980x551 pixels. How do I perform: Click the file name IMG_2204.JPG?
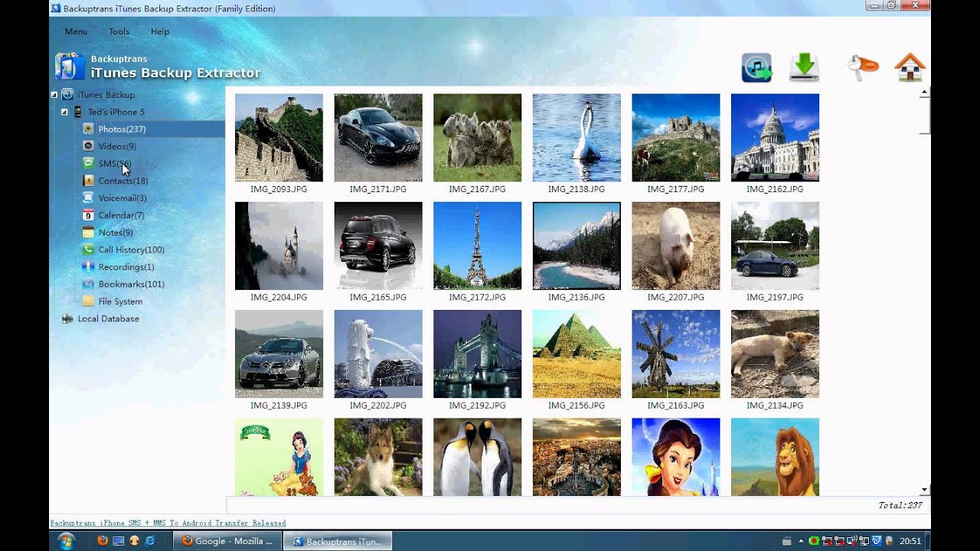tap(279, 297)
